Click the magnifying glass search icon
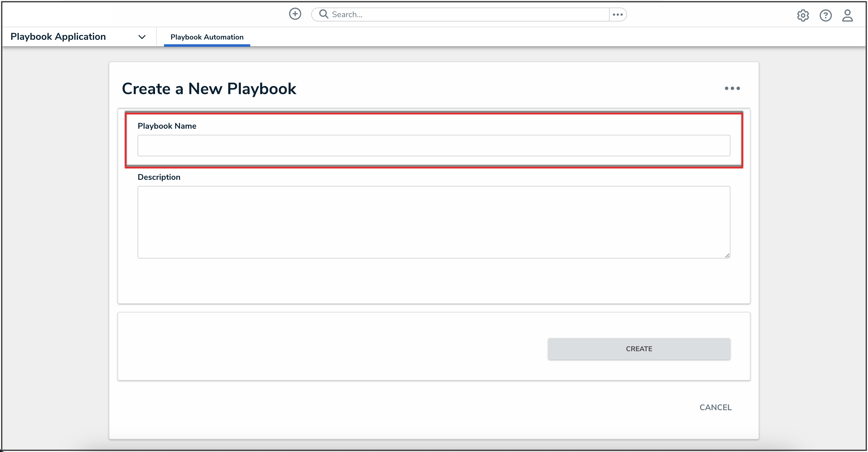This screenshot has width=868, height=452. tap(323, 14)
